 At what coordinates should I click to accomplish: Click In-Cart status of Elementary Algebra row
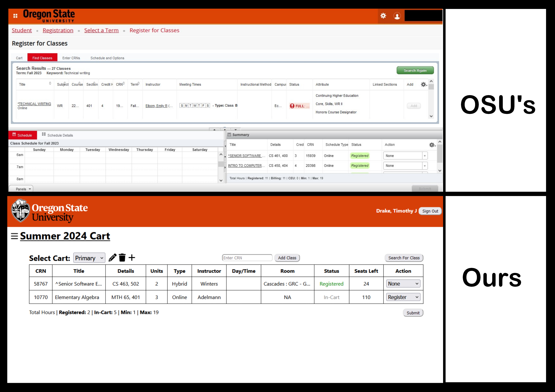point(331,297)
